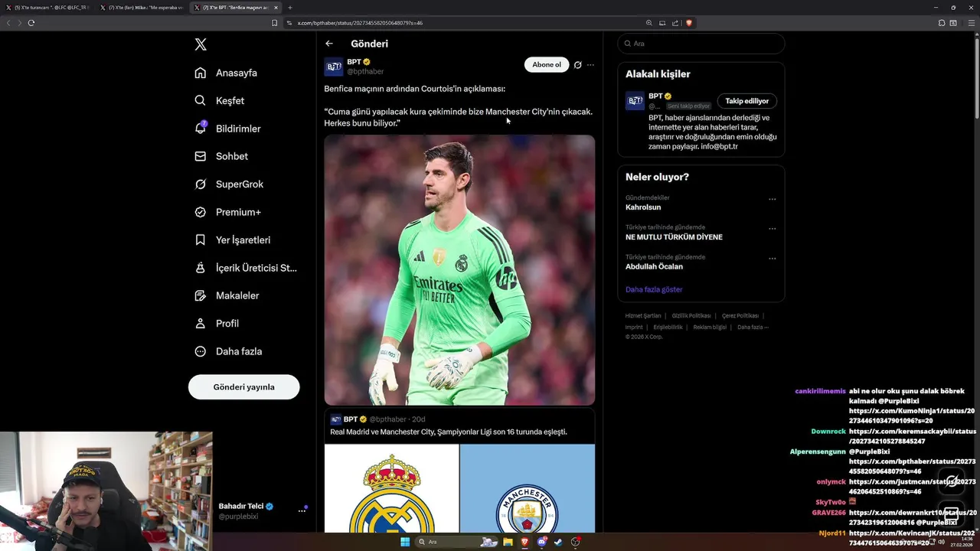The width and height of the screenshot is (980, 551).
Task: Click the Brave shield icon in address bar
Action: [x=689, y=23]
